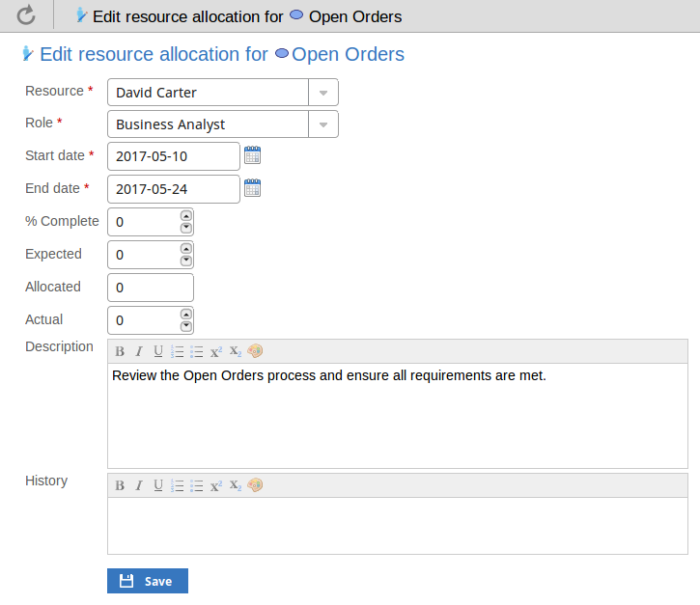Viewport: 700px width, 605px height.
Task: Toggle bold in Description toolbar
Action: click(120, 351)
